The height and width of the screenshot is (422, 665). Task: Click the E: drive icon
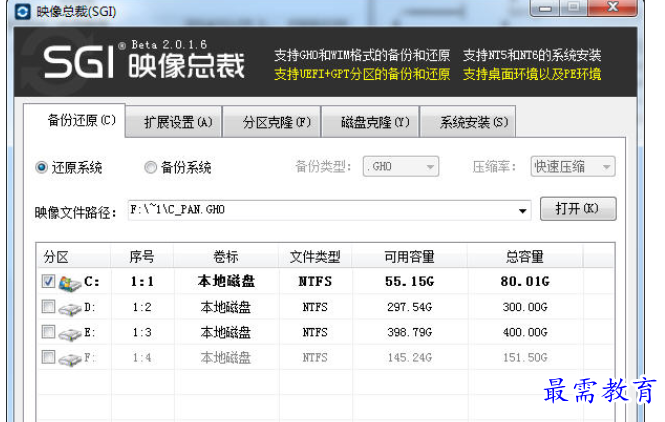coord(70,335)
